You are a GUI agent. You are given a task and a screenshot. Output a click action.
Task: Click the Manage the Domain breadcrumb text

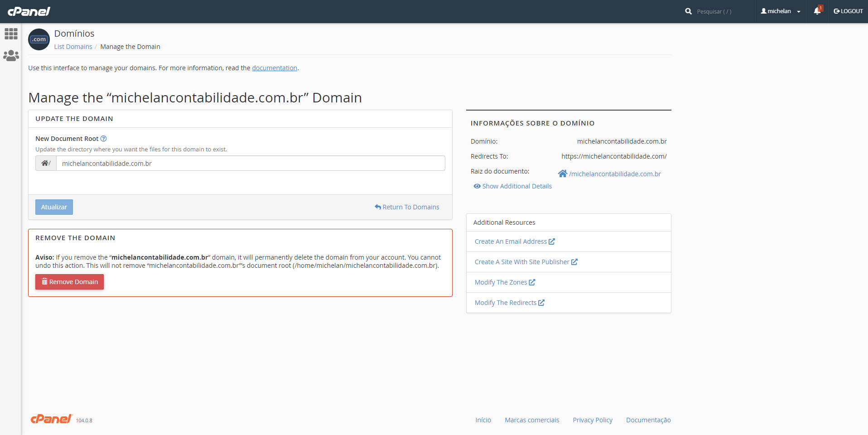click(x=130, y=47)
